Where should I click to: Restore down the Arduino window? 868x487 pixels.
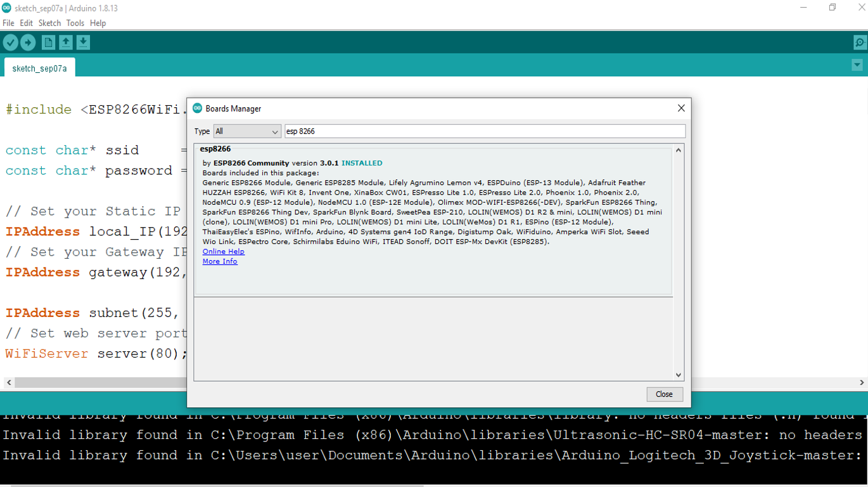point(833,8)
